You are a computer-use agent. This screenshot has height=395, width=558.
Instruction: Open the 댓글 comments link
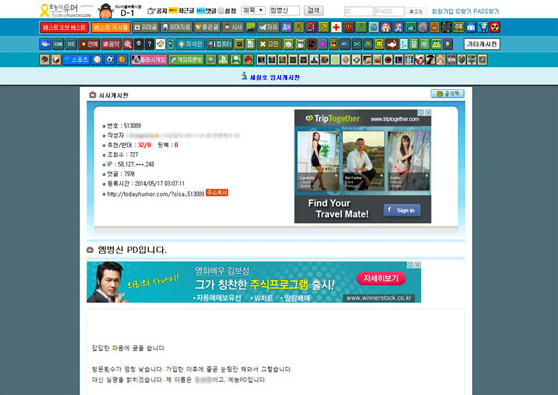[x=206, y=11]
